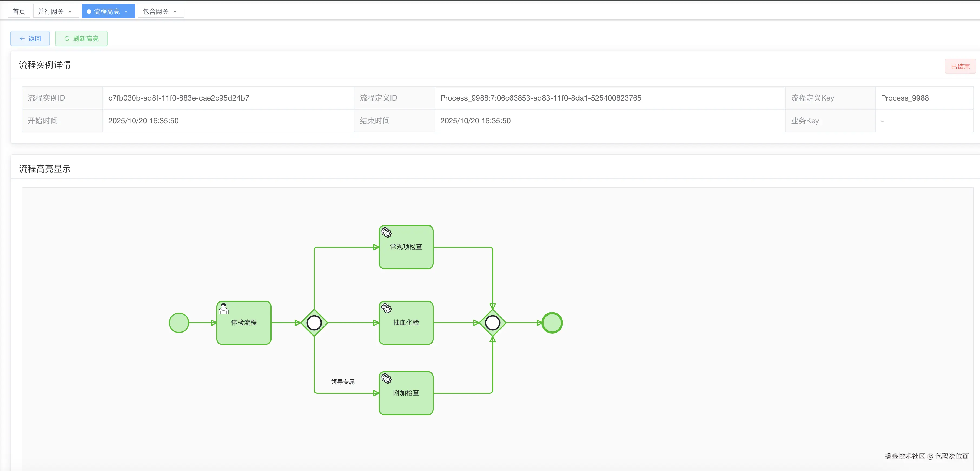This screenshot has height=471, width=980.
Task: Click the 刷新高亮 refresh button
Action: click(x=81, y=38)
